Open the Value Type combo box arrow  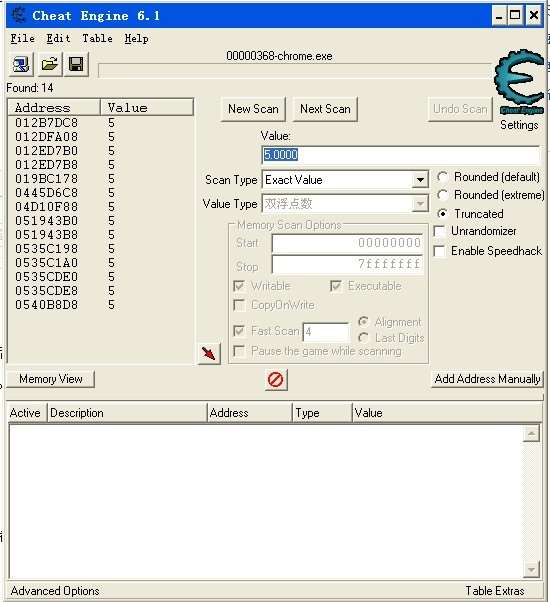pos(420,203)
